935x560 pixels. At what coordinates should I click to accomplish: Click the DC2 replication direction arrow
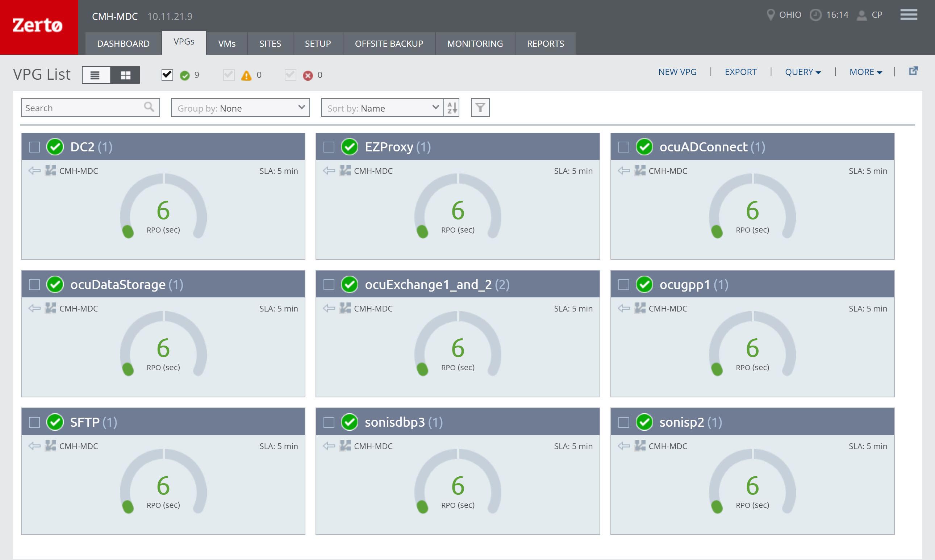[34, 171]
